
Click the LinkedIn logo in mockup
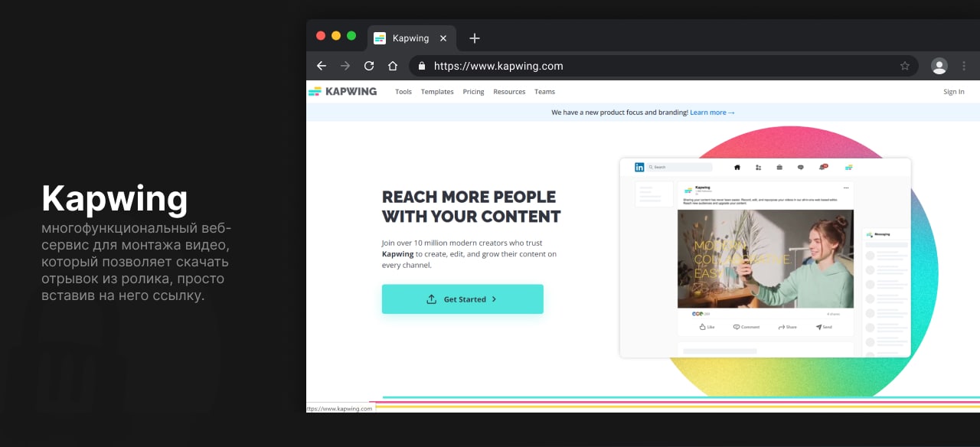point(639,167)
